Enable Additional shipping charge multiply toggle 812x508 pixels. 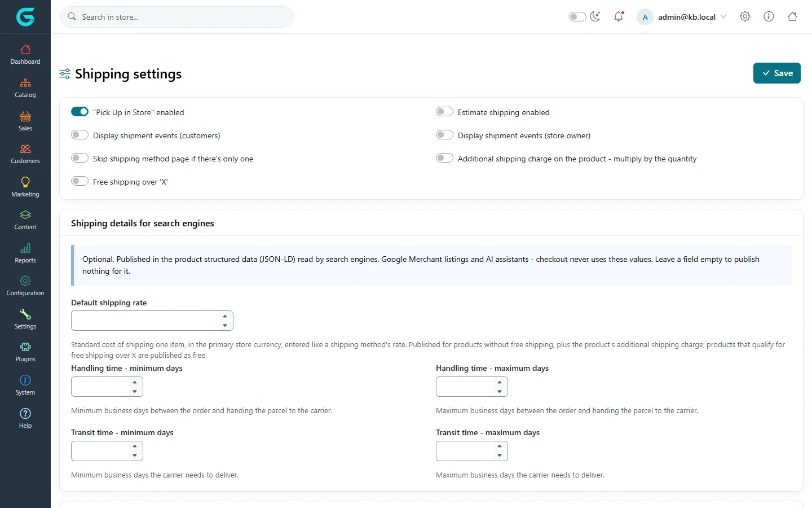point(444,158)
